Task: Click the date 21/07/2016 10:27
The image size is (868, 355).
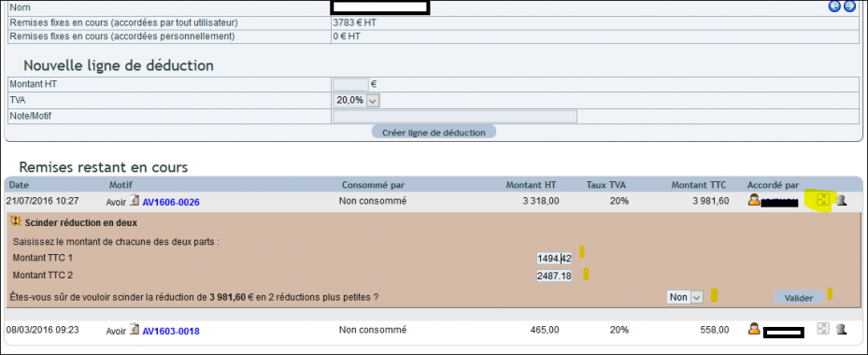Action: pos(43,201)
